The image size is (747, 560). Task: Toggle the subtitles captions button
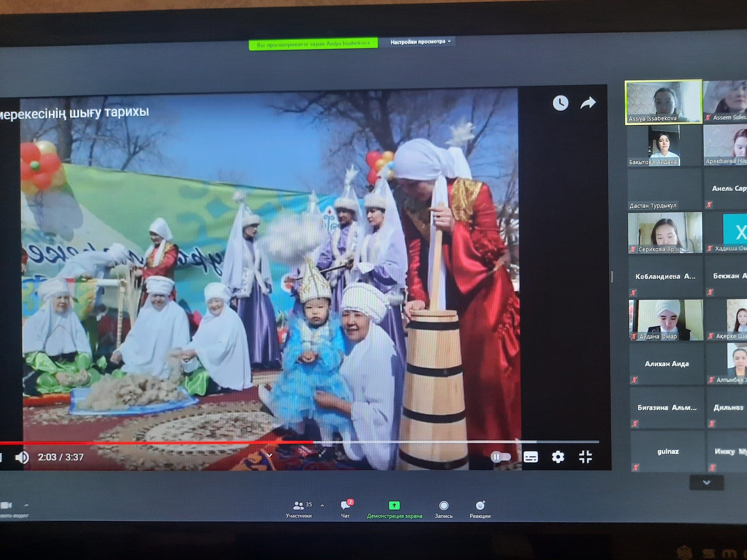(530, 457)
